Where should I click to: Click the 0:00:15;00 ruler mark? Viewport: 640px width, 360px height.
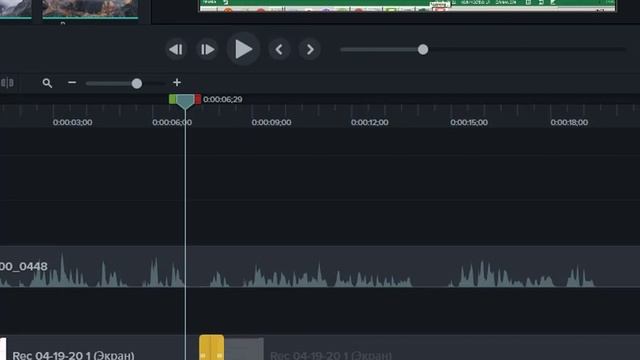(x=469, y=122)
